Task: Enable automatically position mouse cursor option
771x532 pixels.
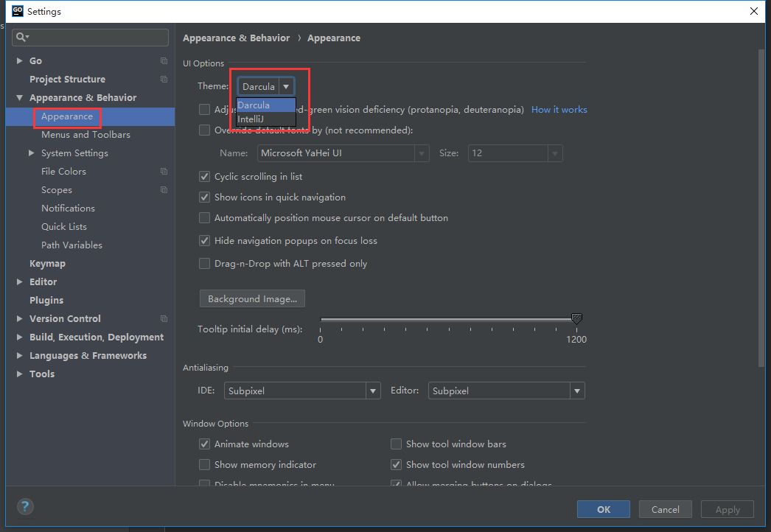Action: coord(204,218)
